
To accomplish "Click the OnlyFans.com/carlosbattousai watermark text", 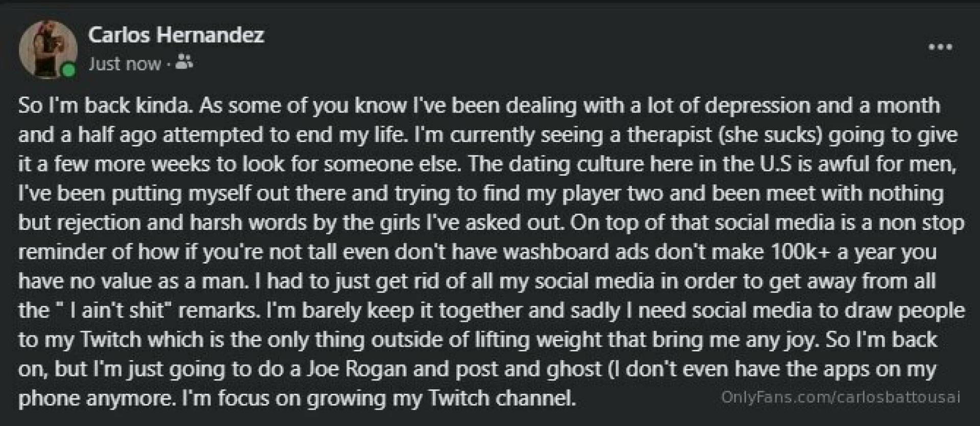I will coord(841,397).
